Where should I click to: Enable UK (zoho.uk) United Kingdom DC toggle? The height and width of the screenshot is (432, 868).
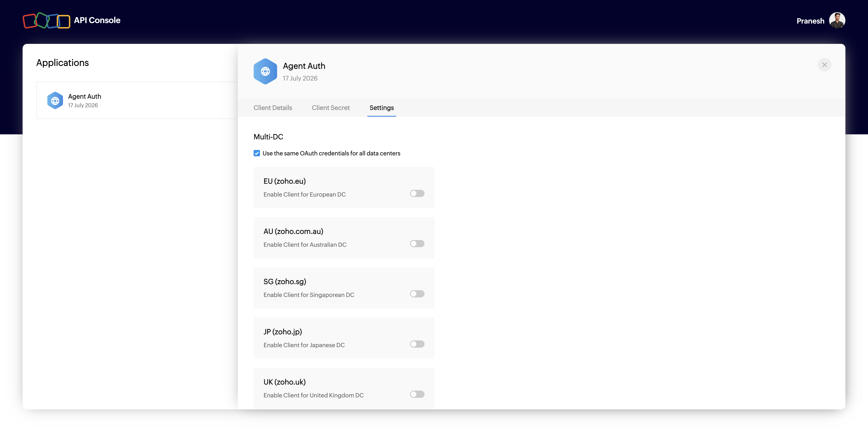click(417, 394)
